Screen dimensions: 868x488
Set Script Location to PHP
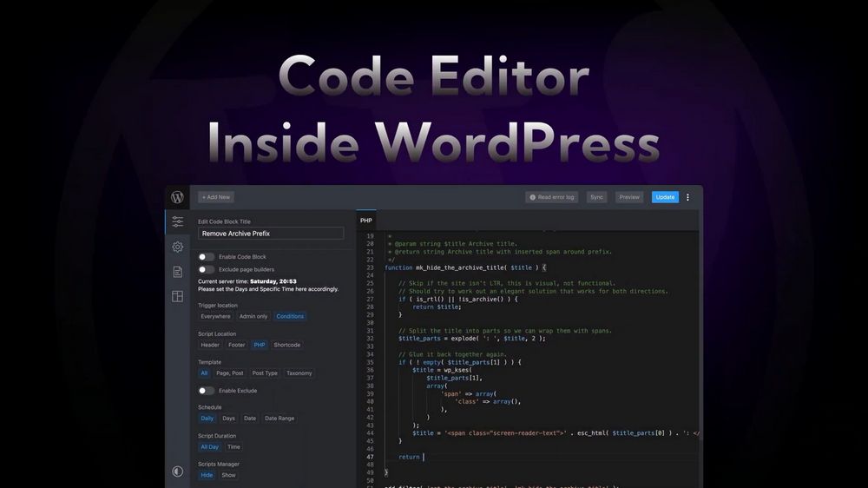259,345
